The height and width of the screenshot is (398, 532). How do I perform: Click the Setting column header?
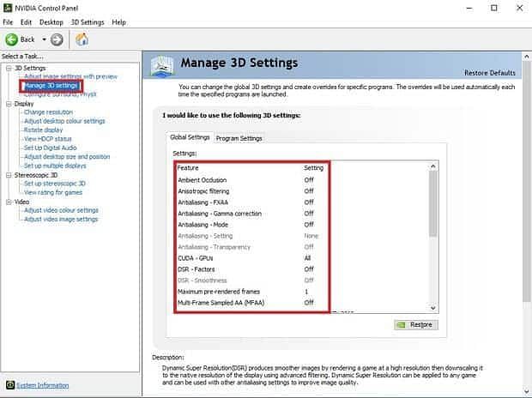pyautogui.click(x=313, y=168)
